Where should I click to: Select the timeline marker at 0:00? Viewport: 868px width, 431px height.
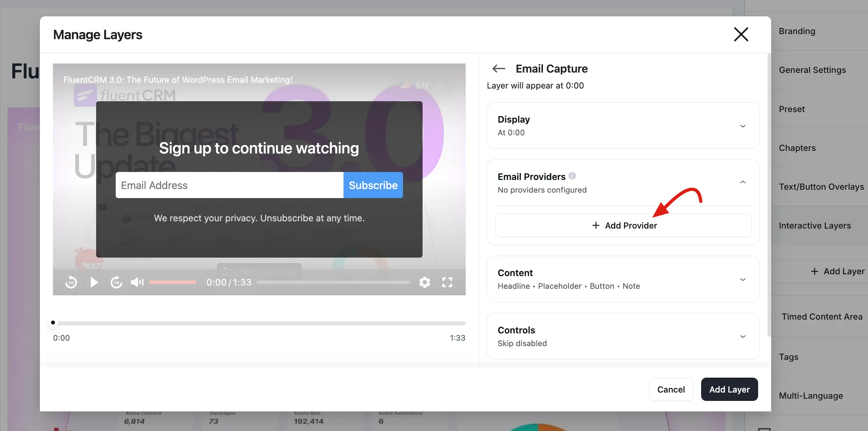53,323
